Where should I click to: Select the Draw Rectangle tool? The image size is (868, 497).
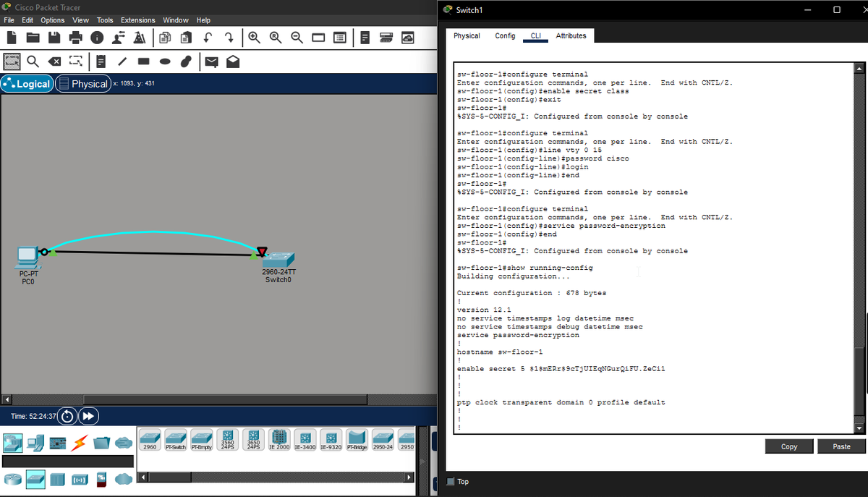click(x=144, y=61)
